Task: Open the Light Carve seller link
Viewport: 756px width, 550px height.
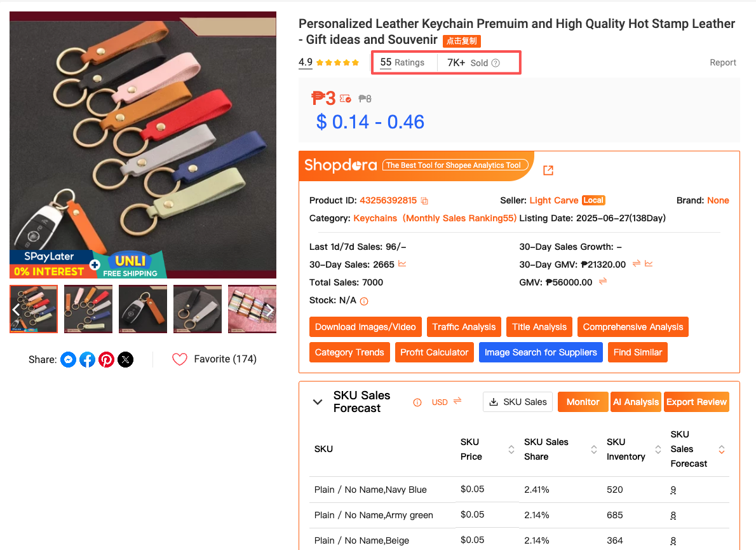Action: click(553, 200)
